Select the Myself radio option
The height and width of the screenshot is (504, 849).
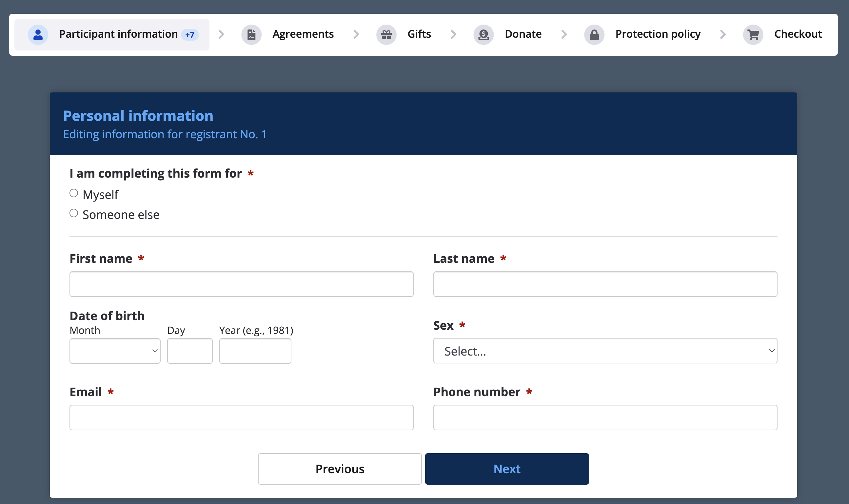click(74, 193)
